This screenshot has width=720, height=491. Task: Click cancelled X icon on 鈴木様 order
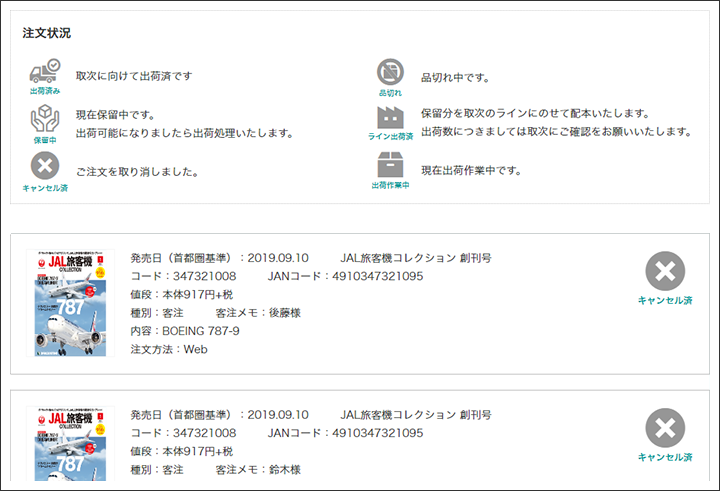[665, 428]
